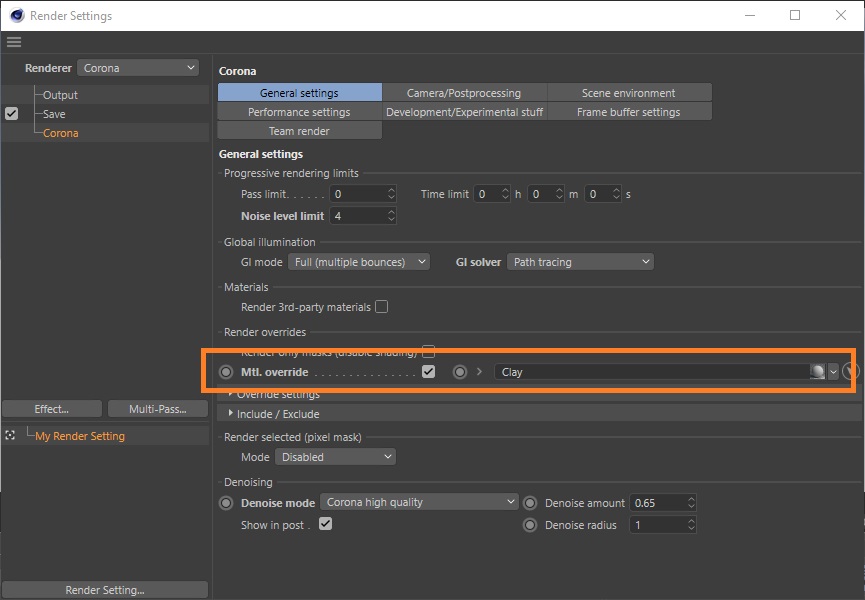The height and width of the screenshot is (600, 865).
Task: Click the Effect... button
Action: [x=52, y=409]
